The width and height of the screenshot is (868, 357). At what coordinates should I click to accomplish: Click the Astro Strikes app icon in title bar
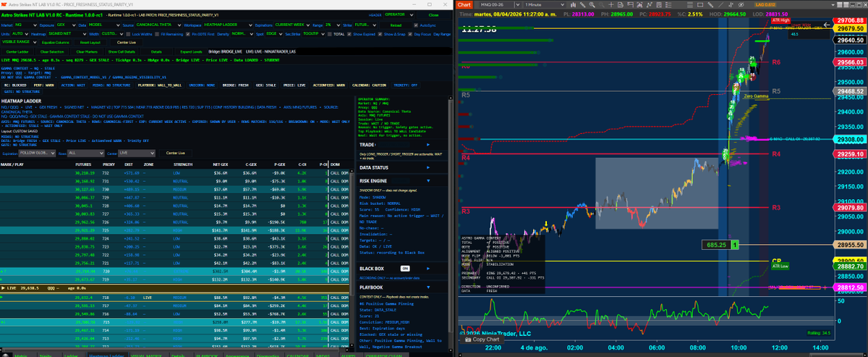coord(4,4)
